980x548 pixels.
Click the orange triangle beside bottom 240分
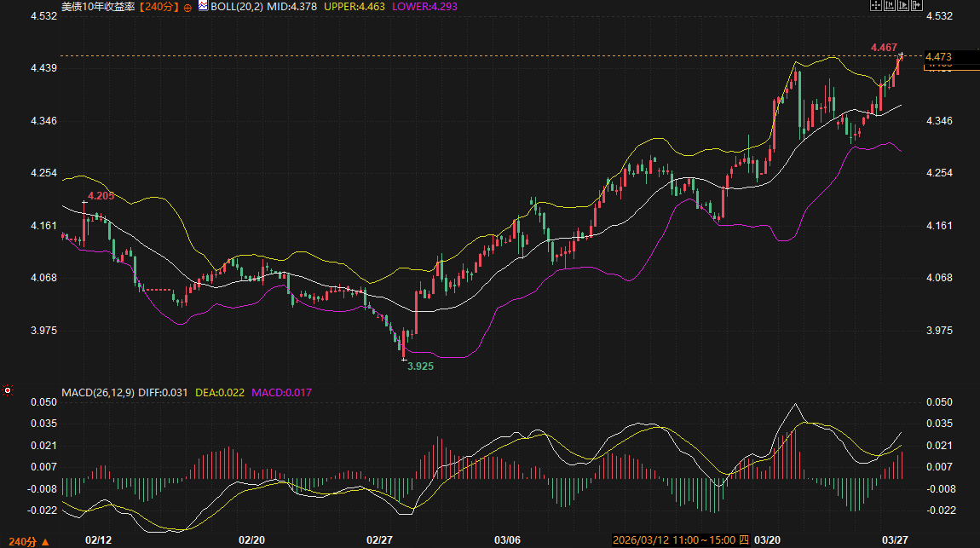coord(44,542)
